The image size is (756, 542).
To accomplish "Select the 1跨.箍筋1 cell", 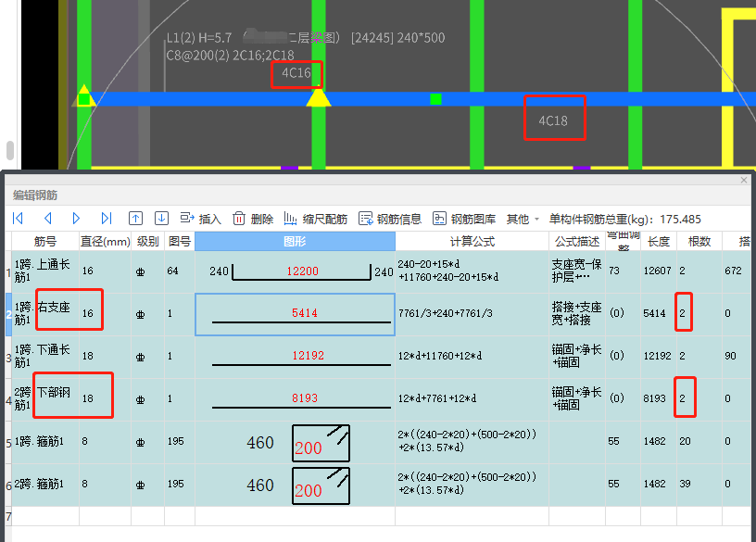I will [x=44, y=441].
